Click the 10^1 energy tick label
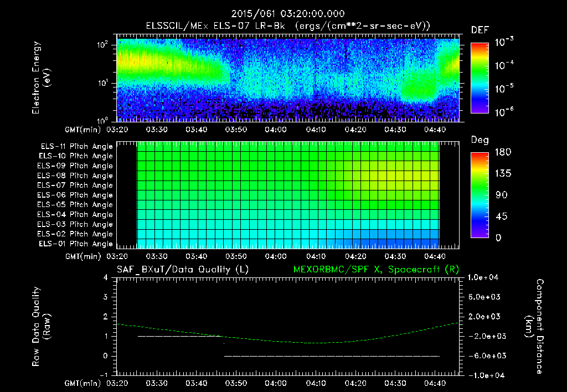 [x=102, y=83]
